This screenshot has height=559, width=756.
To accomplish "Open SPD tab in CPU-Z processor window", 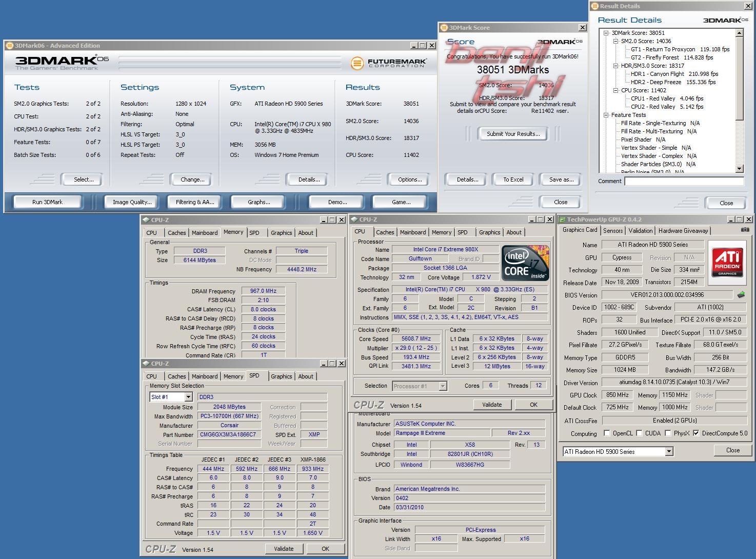I will 463,232.
